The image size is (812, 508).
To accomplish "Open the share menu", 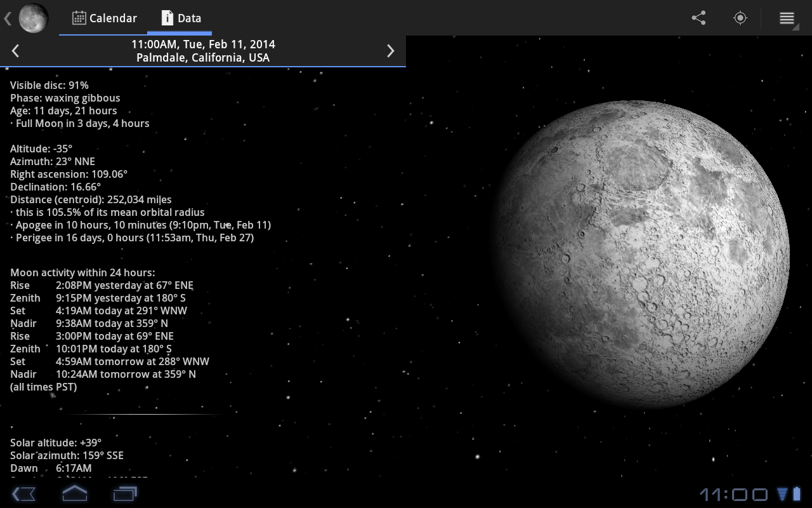I will coord(698,18).
